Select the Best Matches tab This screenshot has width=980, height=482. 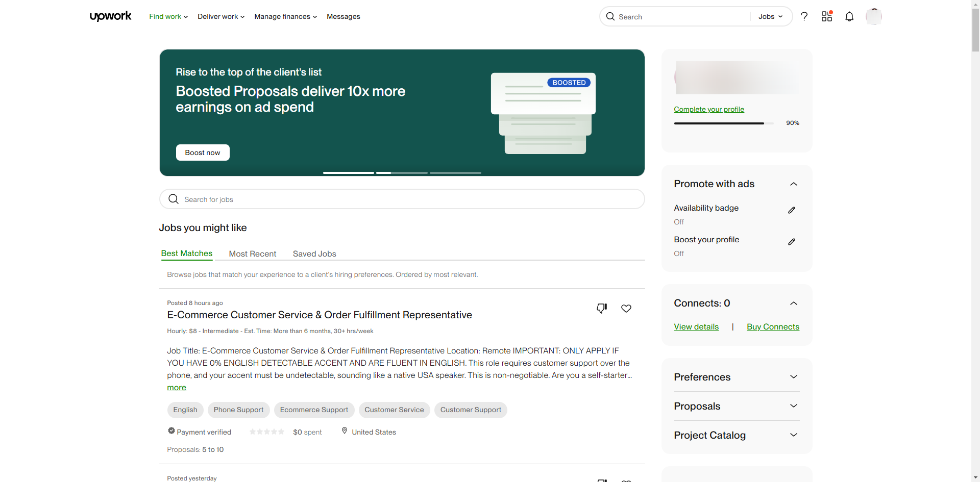coord(187,253)
